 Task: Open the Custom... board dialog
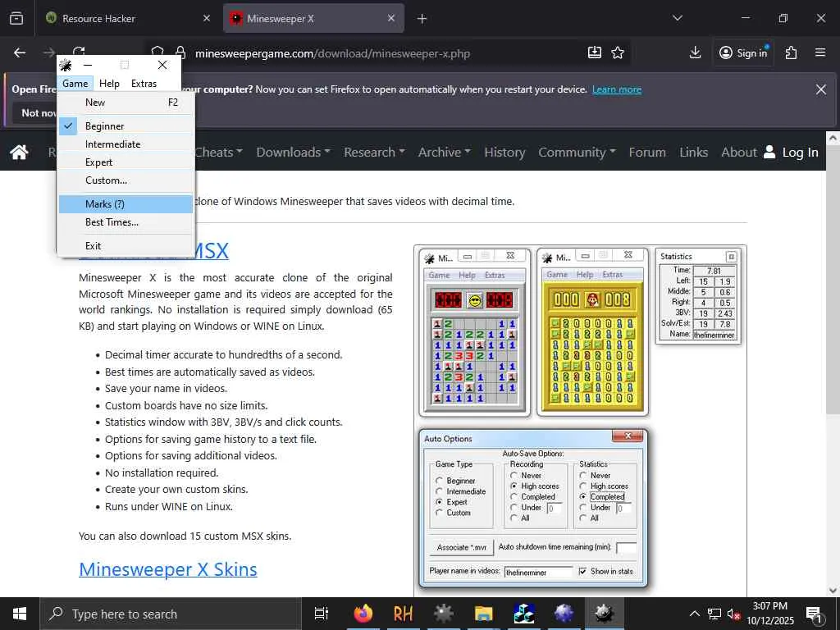click(x=126, y=180)
